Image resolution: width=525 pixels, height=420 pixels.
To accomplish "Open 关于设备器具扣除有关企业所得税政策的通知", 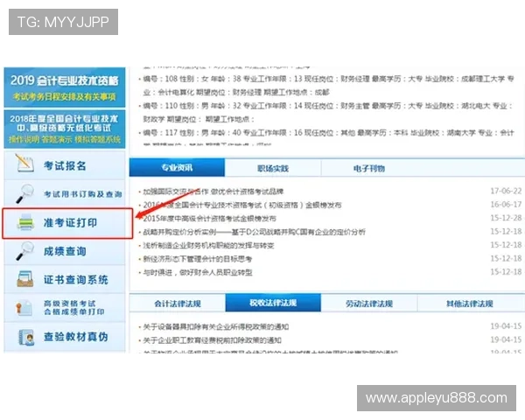I will (x=216, y=326).
